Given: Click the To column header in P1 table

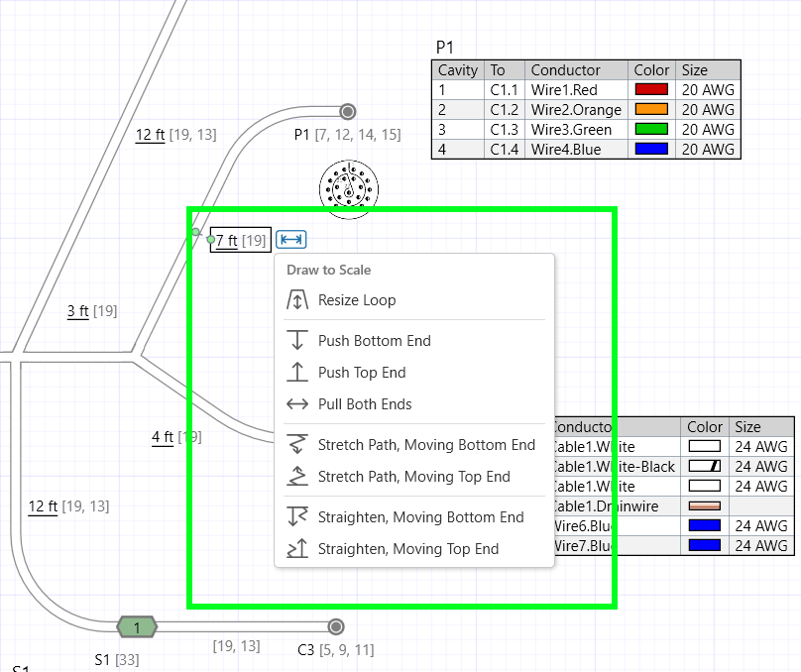Looking at the screenshot, I should coord(505,70).
